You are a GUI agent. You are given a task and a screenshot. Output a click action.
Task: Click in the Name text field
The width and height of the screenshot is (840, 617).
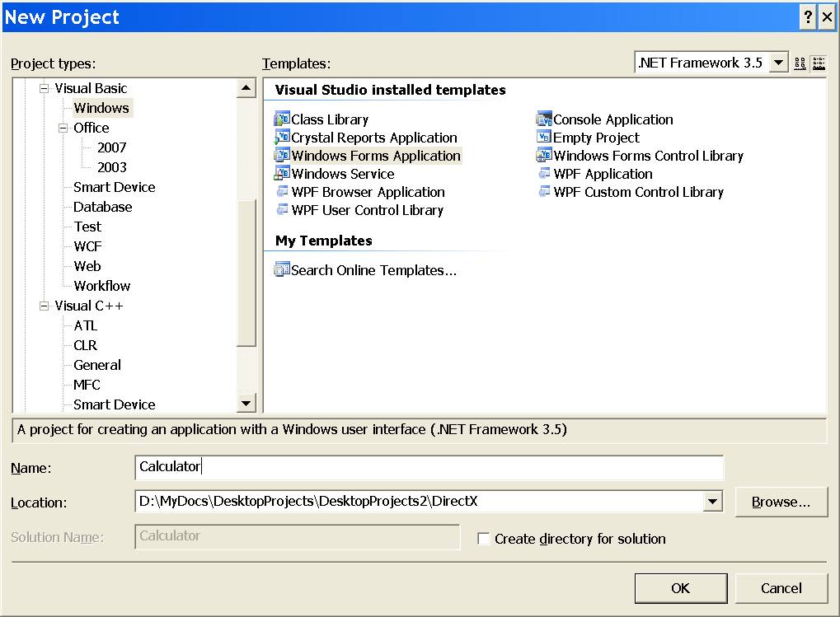429,467
